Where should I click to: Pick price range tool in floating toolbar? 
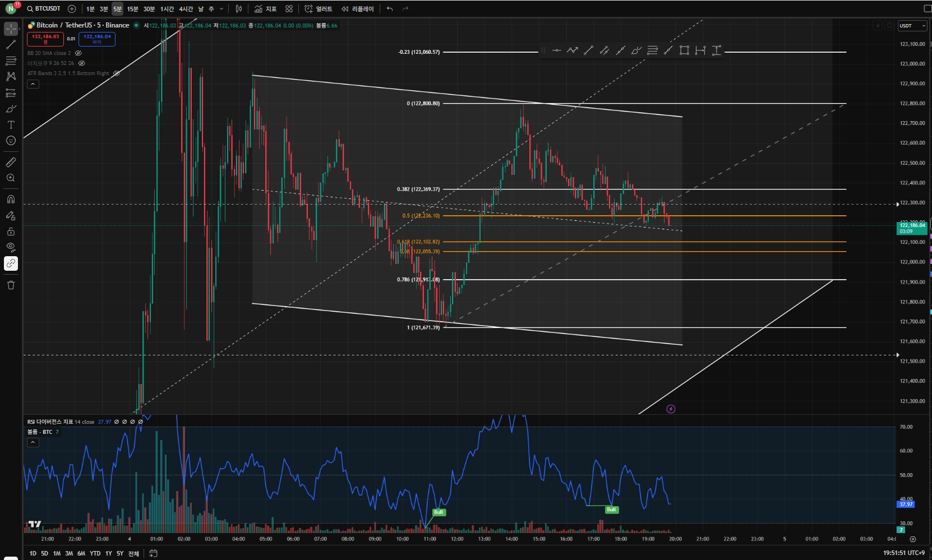tap(717, 50)
